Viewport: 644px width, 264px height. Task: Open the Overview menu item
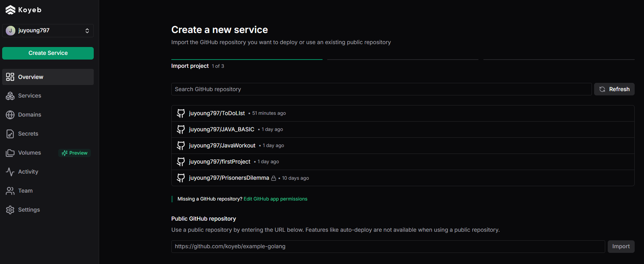click(48, 77)
